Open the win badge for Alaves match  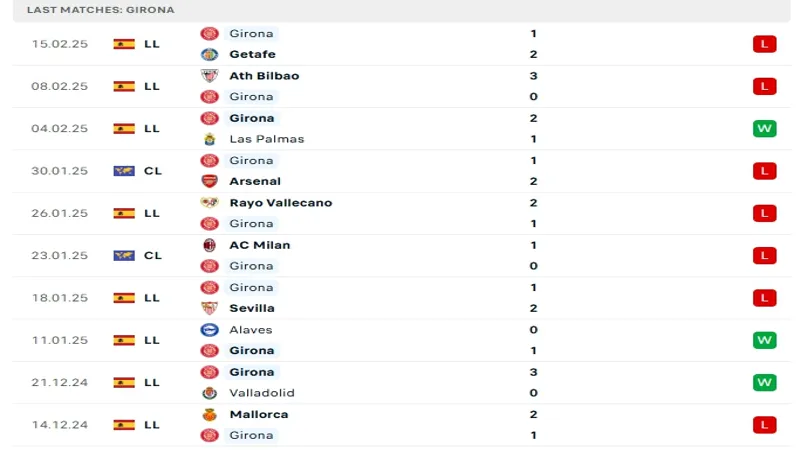click(764, 340)
